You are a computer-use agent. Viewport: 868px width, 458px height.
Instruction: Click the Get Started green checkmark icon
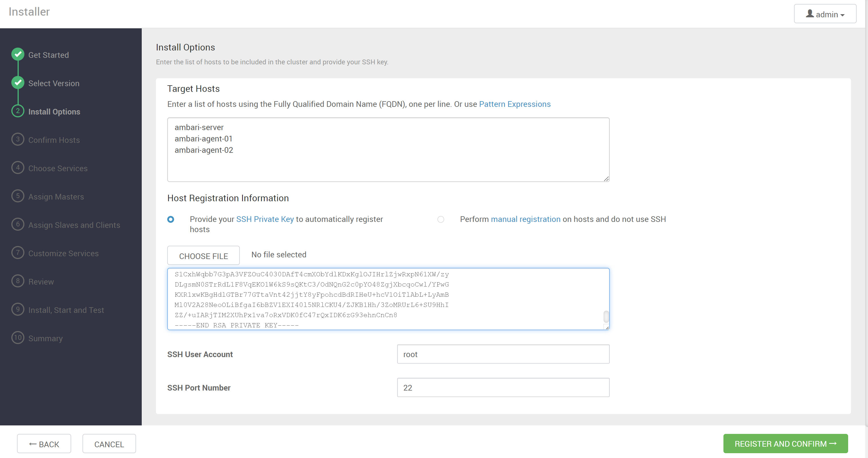click(18, 54)
